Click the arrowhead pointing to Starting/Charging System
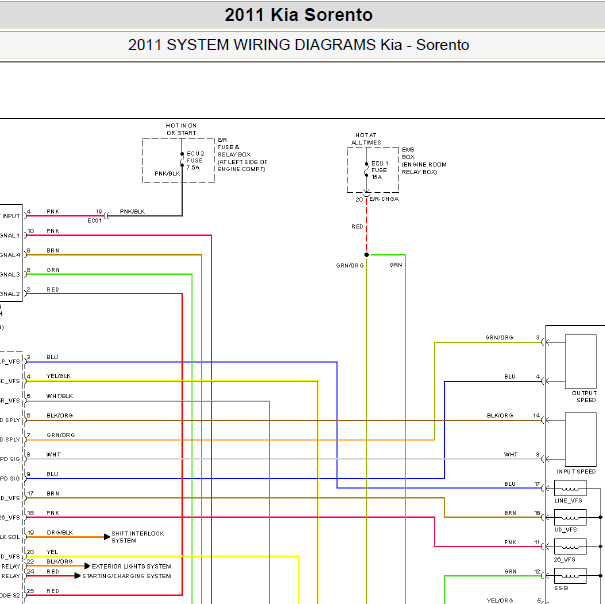Image resolution: width=605 pixels, height=604 pixels. 77,576
